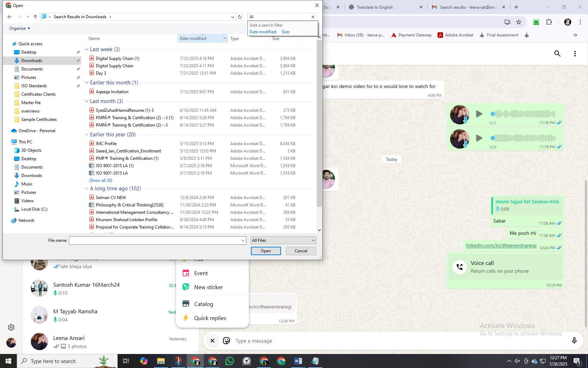Sort files by Size column
Viewport: 588px width, 368px height.
[x=276, y=39]
